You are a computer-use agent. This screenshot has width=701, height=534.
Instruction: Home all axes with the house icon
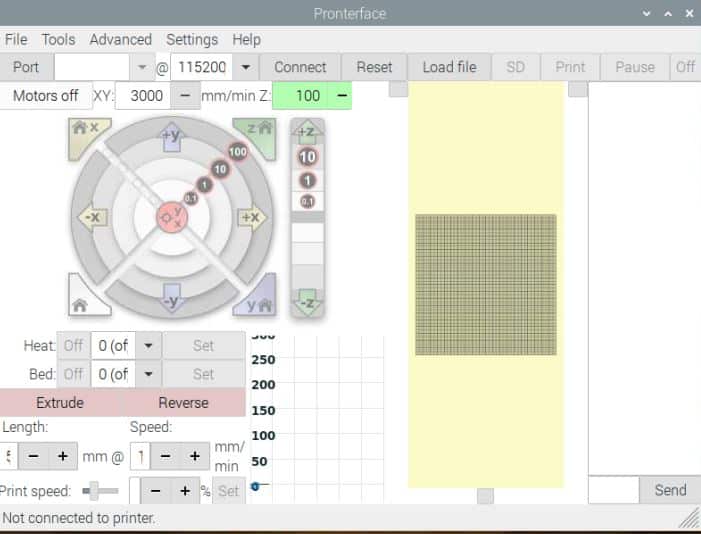point(85,301)
